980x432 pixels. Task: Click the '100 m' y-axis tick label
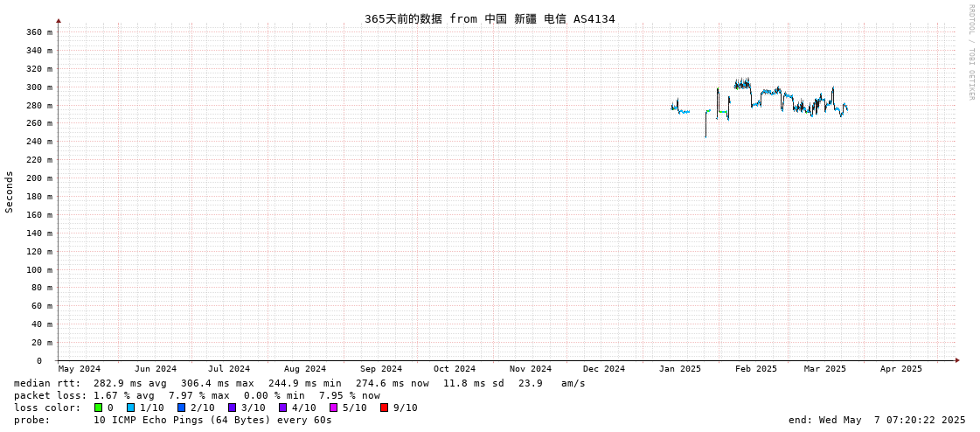click(40, 269)
